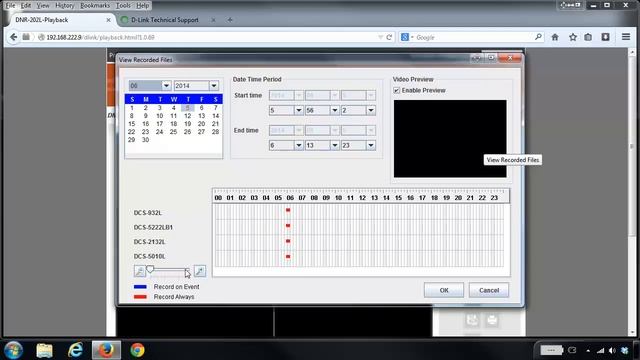Click the page reload icon

point(389,37)
